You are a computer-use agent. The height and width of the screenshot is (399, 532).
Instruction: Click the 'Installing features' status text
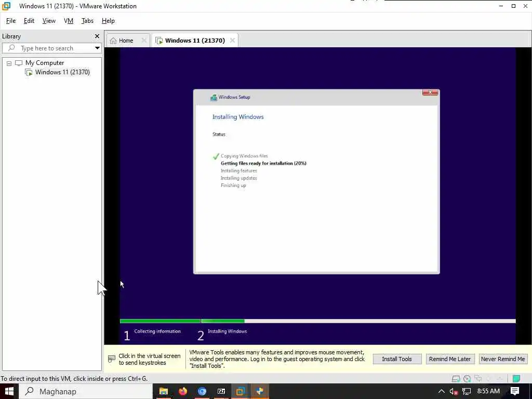pos(239,170)
